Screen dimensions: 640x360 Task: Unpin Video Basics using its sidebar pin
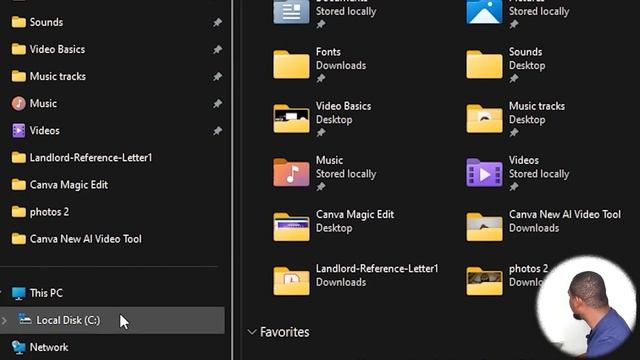point(217,50)
